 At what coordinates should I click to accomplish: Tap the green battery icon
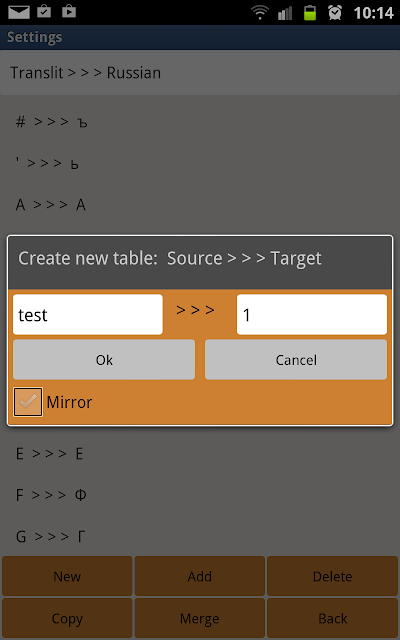coord(310,13)
